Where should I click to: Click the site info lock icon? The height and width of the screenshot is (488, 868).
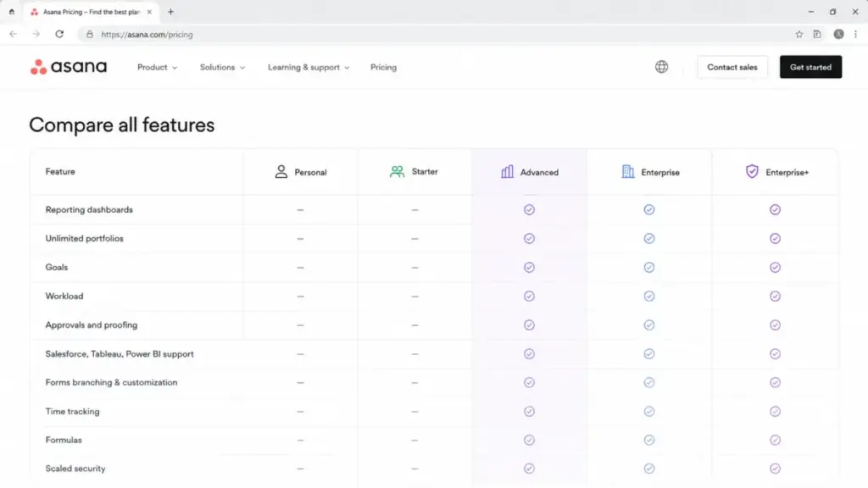(x=90, y=34)
